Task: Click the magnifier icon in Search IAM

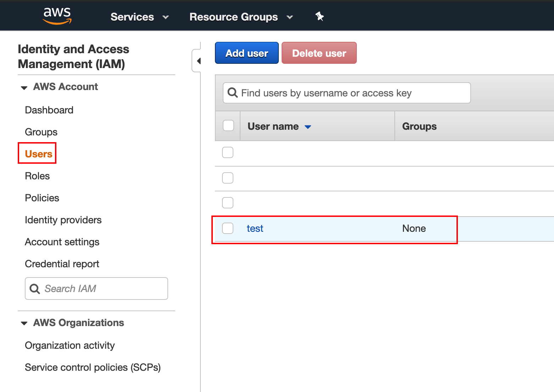Action: (35, 289)
